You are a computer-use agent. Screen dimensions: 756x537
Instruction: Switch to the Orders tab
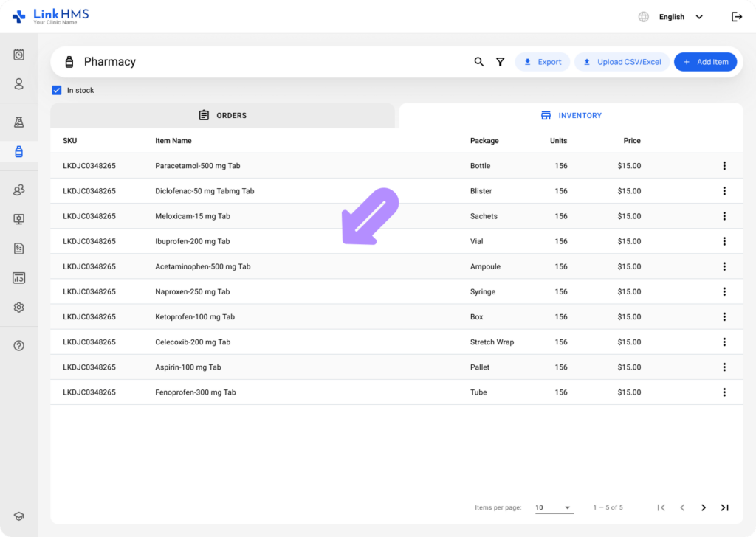[223, 116]
